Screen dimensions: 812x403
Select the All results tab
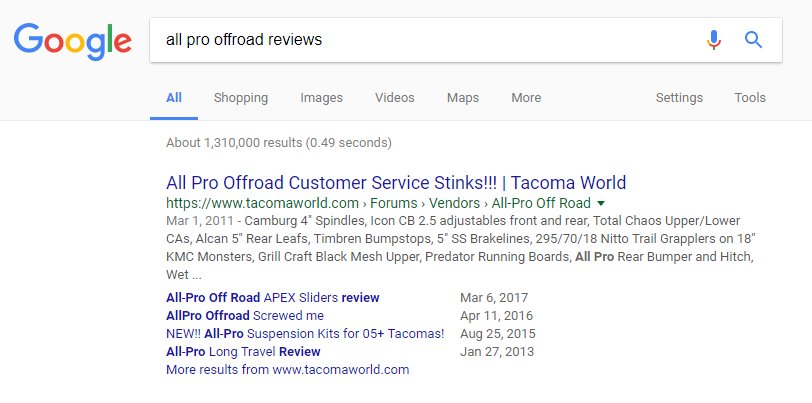pos(174,97)
